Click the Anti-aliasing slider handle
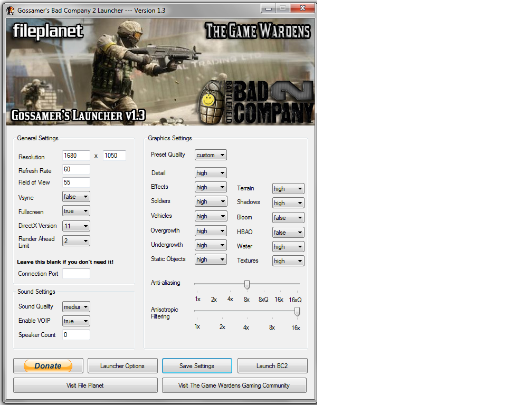Image resolution: width=532 pixels, height=405 pixels. (x=247, y=284)
